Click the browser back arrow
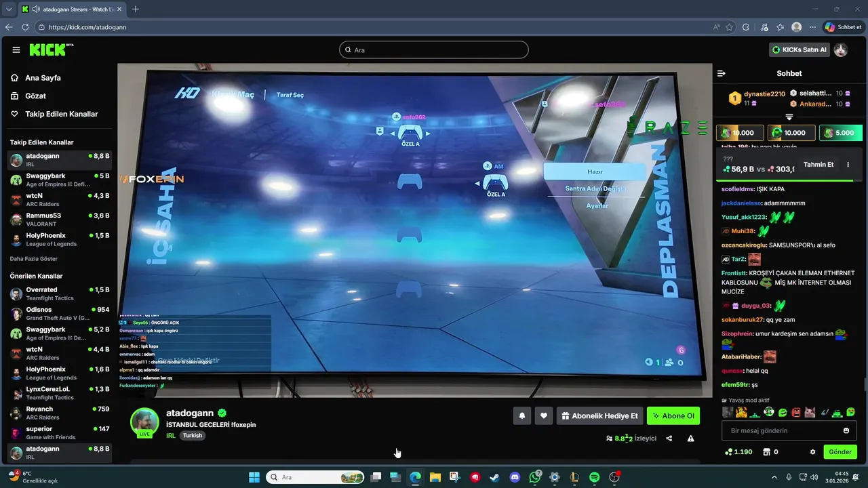This screenshot has width=868, height=488. [x=9, y=27]
